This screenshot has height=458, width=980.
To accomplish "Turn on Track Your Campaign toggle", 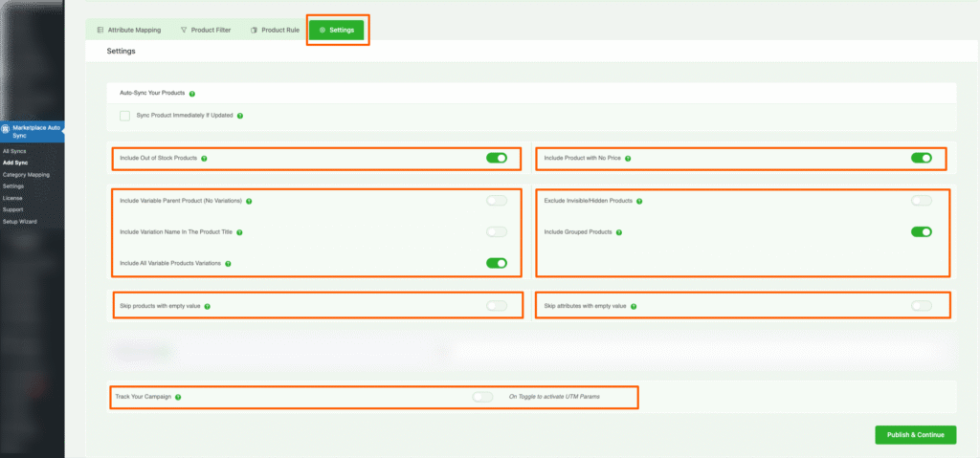I will pyautogui.click(x=482, y=397).
